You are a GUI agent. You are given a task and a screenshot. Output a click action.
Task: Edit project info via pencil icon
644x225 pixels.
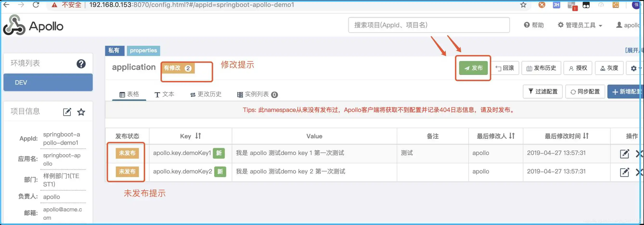pyautogui.click(x=67, y=112)
